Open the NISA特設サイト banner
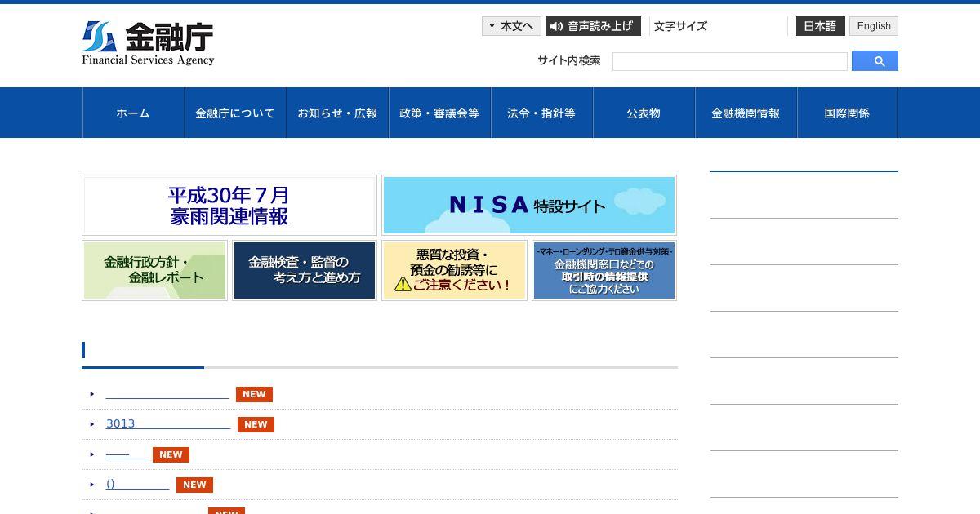Viewport: 980px width, 514px height. click(529, 205)
